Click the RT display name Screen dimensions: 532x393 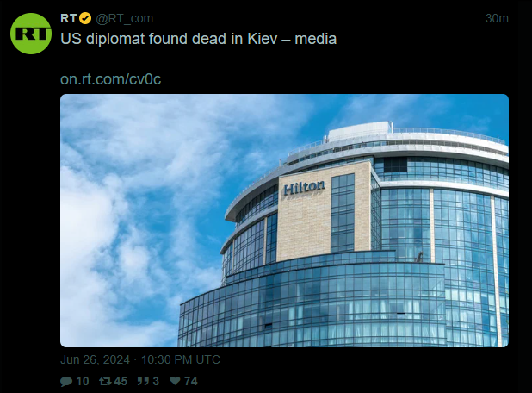coord(69,18)
